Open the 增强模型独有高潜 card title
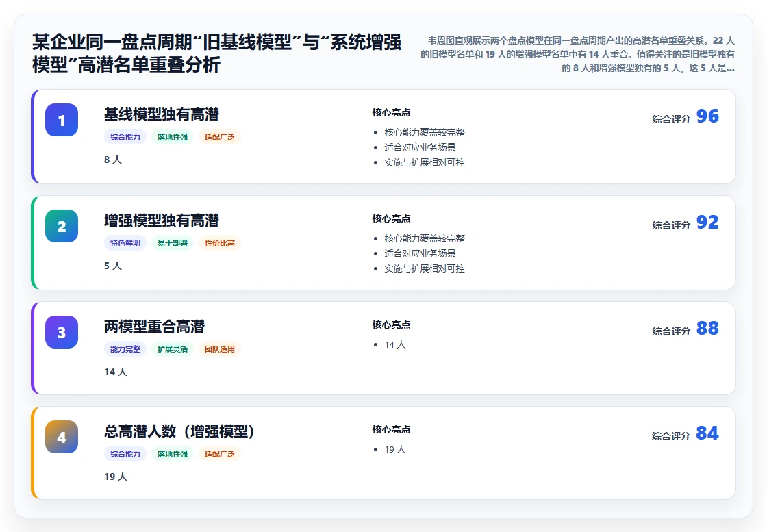 pyautogui.click(x=162, y=220)
